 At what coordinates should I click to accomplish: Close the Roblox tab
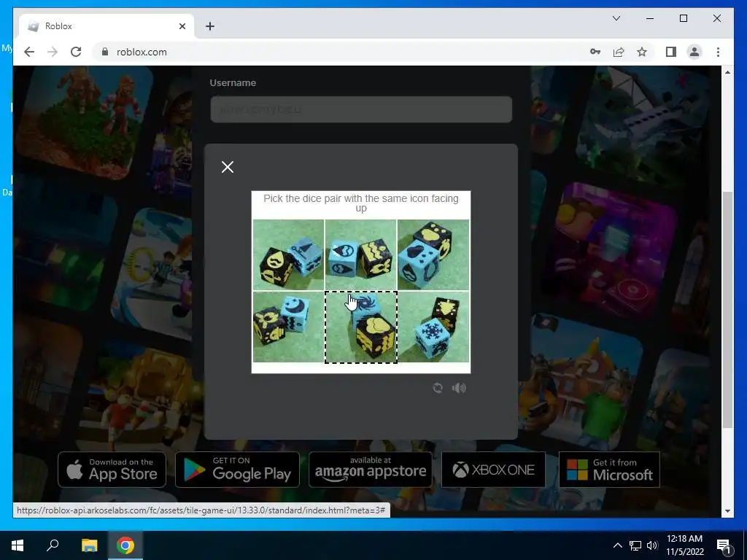(182, 26)
